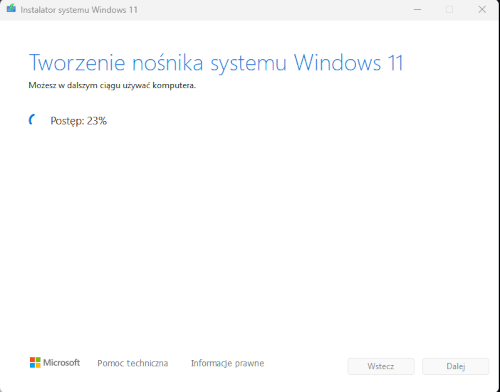The height and width of the screenshot is (392, 500).
Task: Click the Microsoft logo
Action: (55, 363)
